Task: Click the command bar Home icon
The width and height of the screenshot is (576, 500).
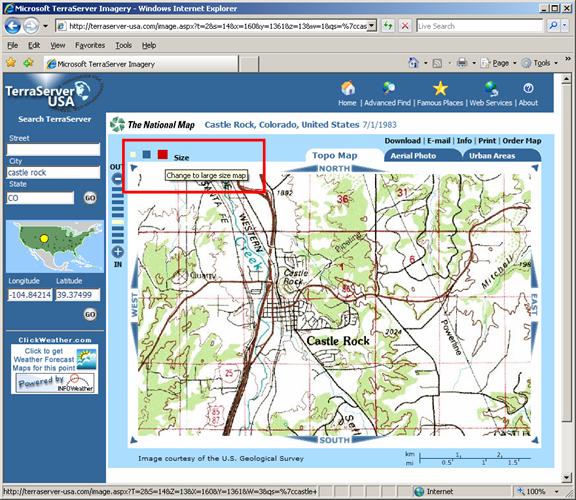Action: click(413, 63)
